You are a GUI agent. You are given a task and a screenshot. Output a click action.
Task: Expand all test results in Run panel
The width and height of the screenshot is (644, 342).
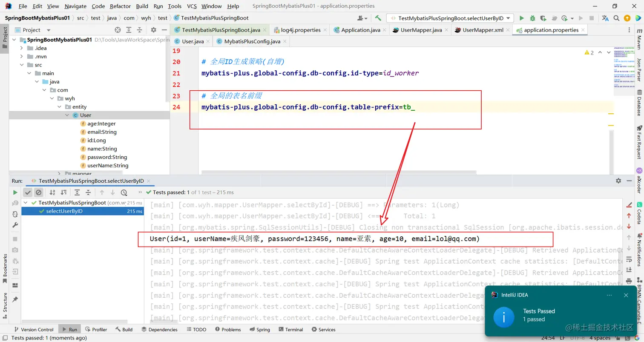click(77, 193)
